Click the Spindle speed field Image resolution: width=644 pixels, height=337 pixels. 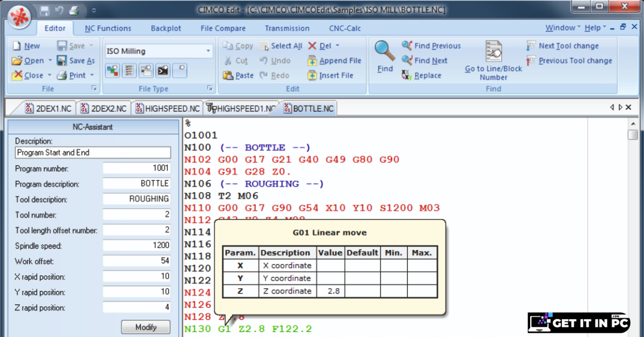tap(137, 246)
